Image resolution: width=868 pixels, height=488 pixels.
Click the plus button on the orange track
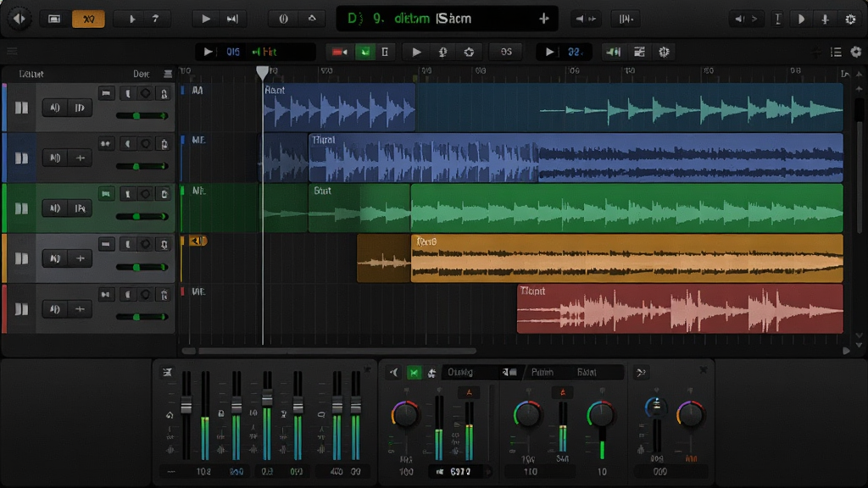coord(80,258)
